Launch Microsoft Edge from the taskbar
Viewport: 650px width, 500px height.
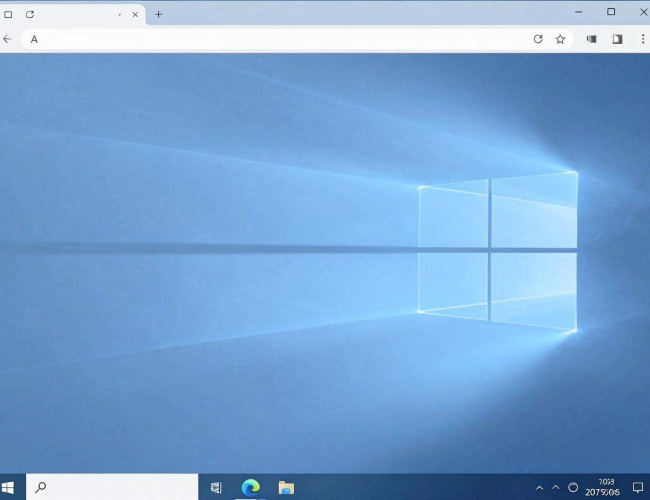tap(251, 488)
